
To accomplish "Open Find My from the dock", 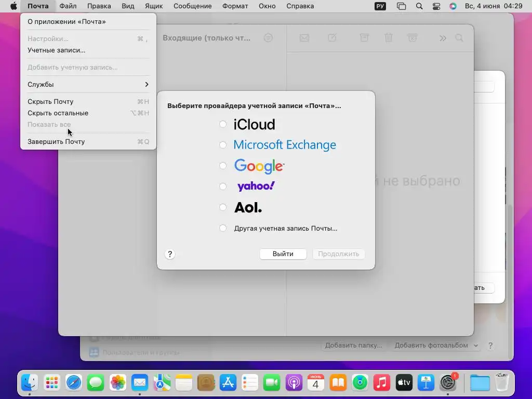I will [360, 383].
